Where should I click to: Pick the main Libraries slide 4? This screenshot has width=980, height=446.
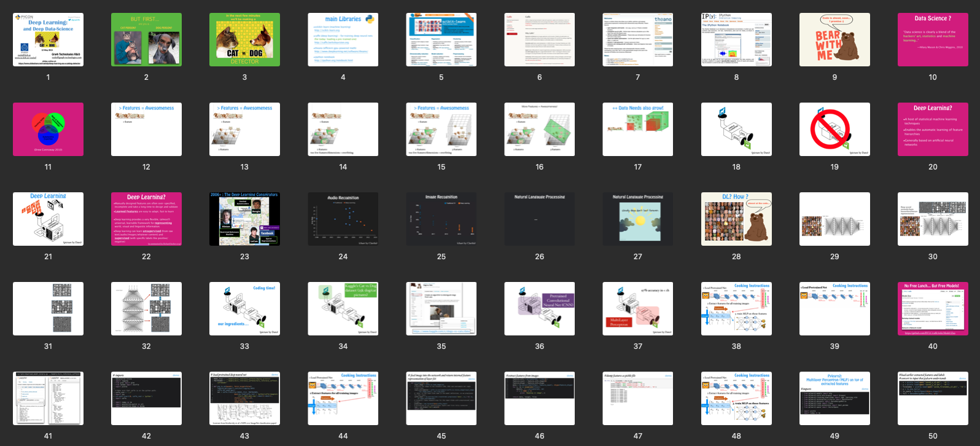[343, 39]
